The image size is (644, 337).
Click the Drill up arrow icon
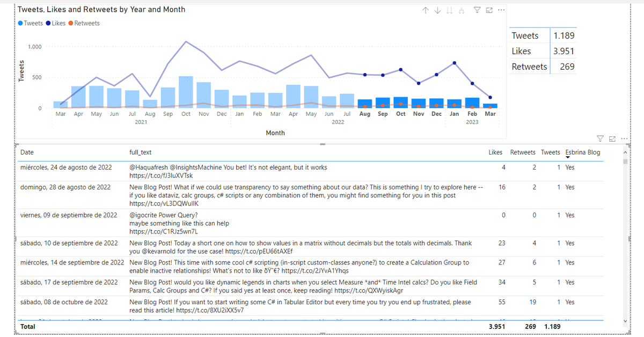[426, 10]
